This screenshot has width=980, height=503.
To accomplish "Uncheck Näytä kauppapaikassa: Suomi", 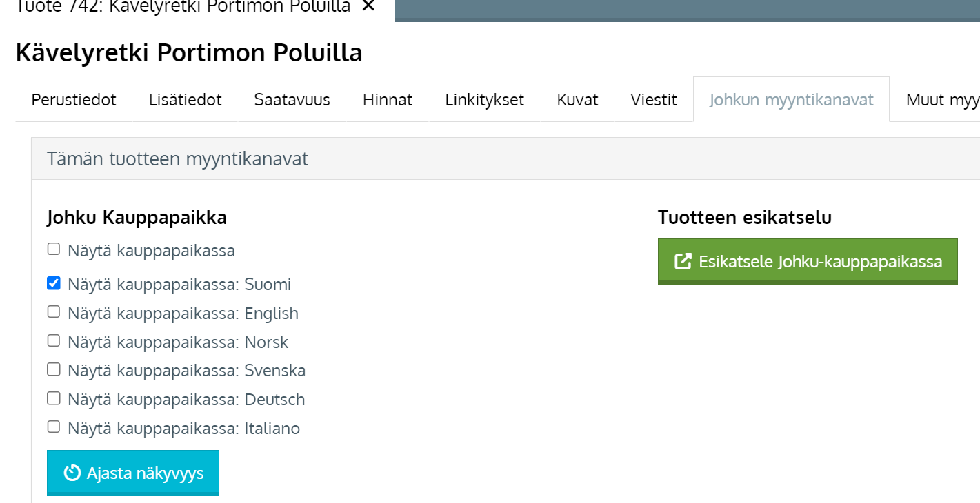I will point(54,283).
